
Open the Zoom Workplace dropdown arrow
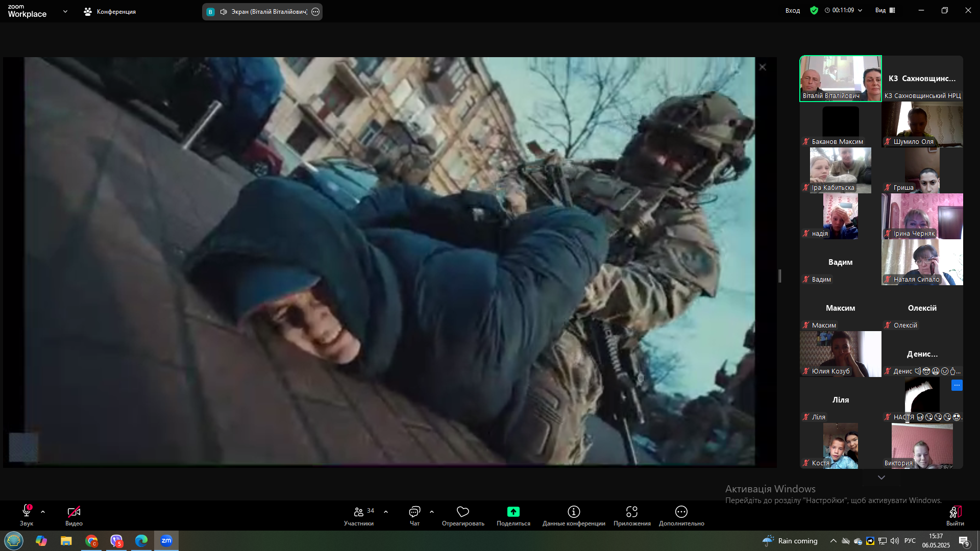pos(65,11)
